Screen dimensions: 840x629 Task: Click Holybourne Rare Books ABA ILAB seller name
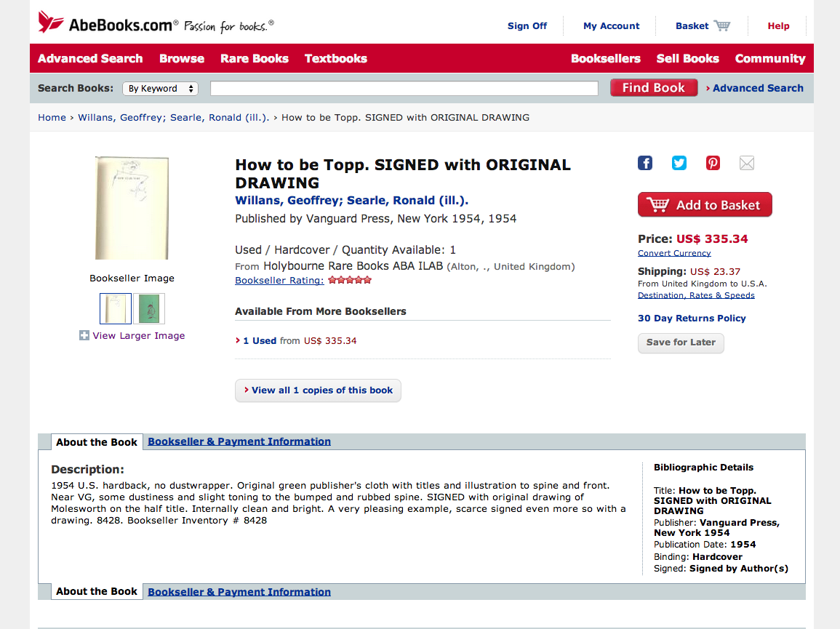(x=353, y=265)
